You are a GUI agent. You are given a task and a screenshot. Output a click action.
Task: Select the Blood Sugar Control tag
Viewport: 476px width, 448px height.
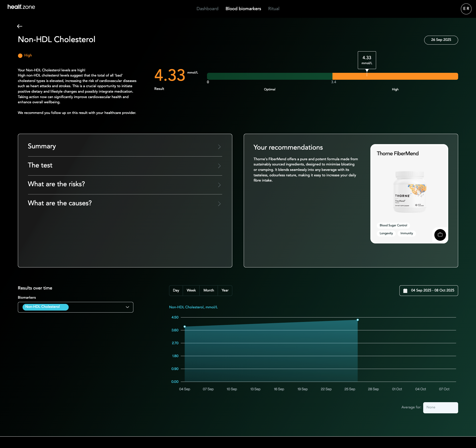393,225
